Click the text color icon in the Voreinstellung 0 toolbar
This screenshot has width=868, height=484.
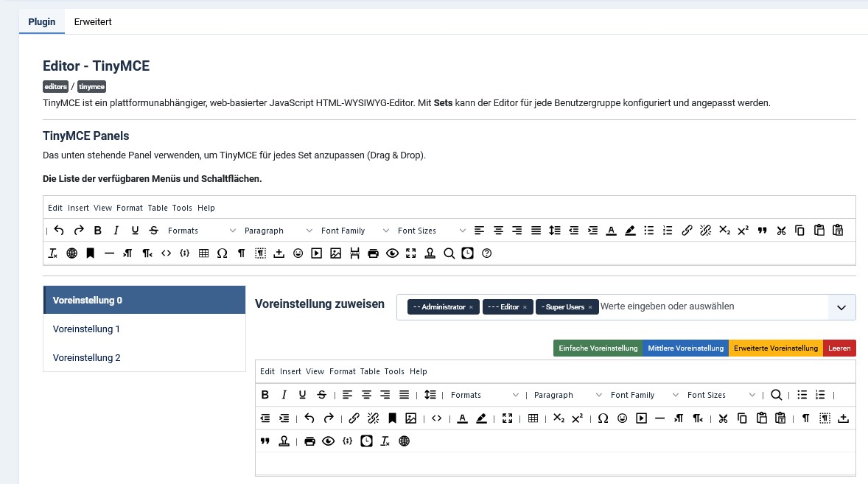pyautogui.click(x=462, y=418)
